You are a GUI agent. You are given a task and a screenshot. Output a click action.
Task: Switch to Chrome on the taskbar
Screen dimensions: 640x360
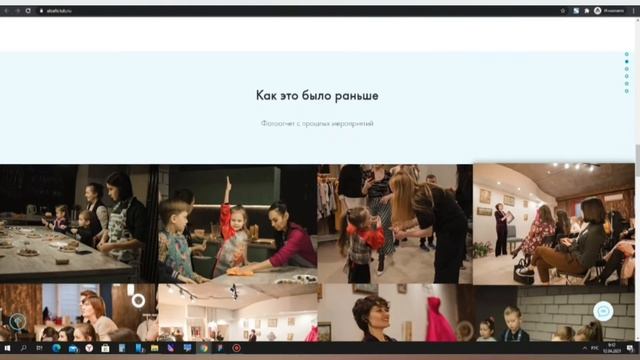pyautogui.click(x=204, y=348)
